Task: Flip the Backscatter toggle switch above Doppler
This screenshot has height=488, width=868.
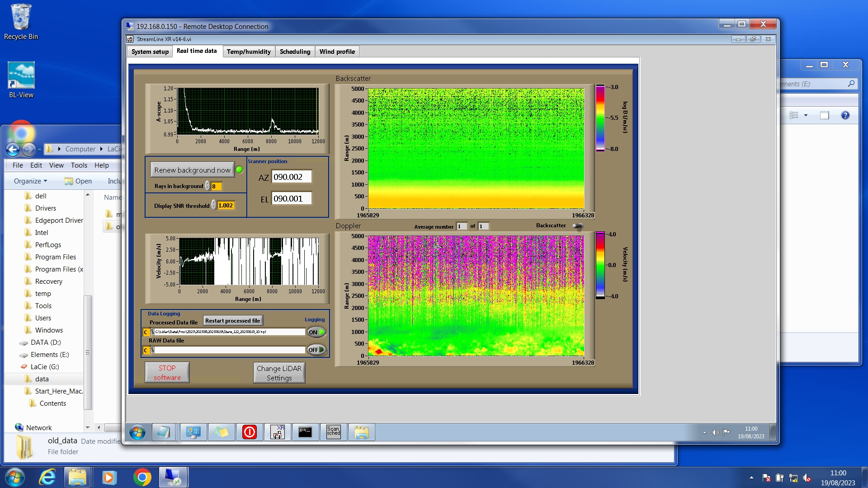Action: (578, 226)
